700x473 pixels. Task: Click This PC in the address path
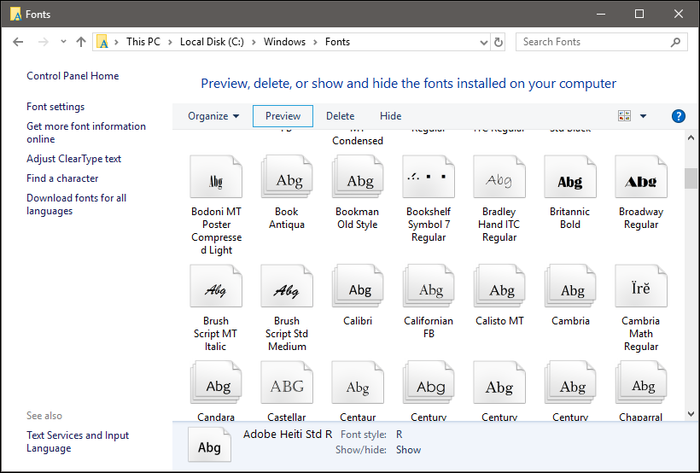pos(143,41)
